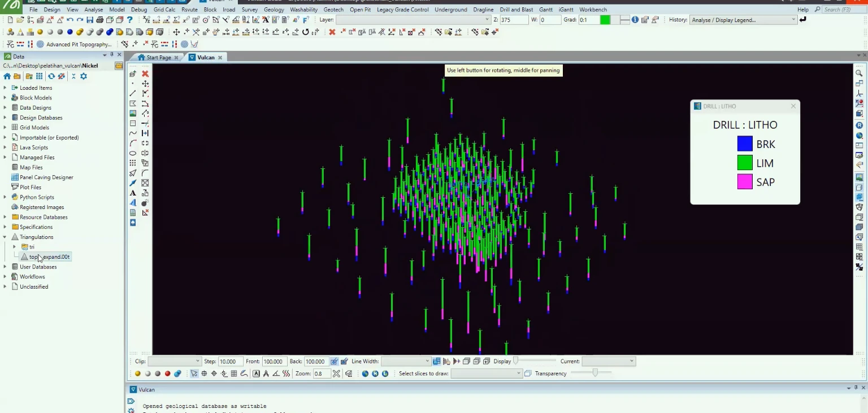Open the Select slices to draw dropdown
The width and height of the screenshot is (868, 413).
coord(487,373)
